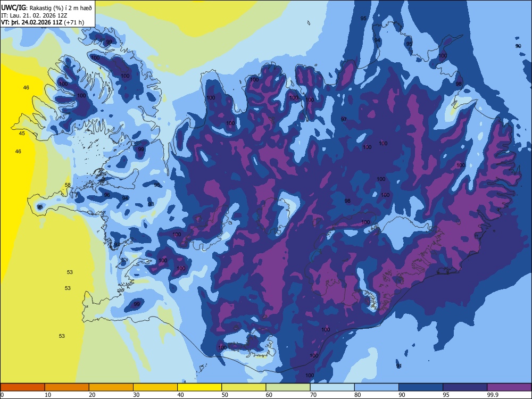Click the light green 60–70 legend swatch
The image size is (532, 399).
point(288,387)
